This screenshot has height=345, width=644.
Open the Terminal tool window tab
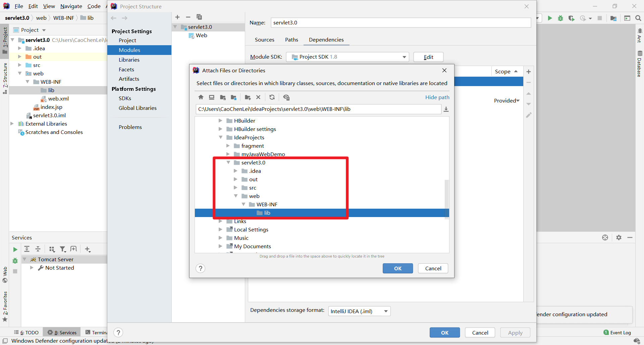tap(96, 332)
